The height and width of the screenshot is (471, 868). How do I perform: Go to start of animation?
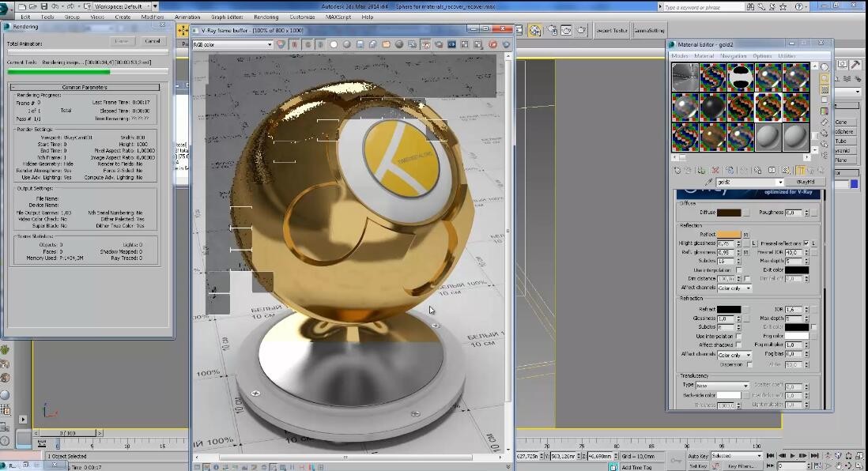[770, 455]
